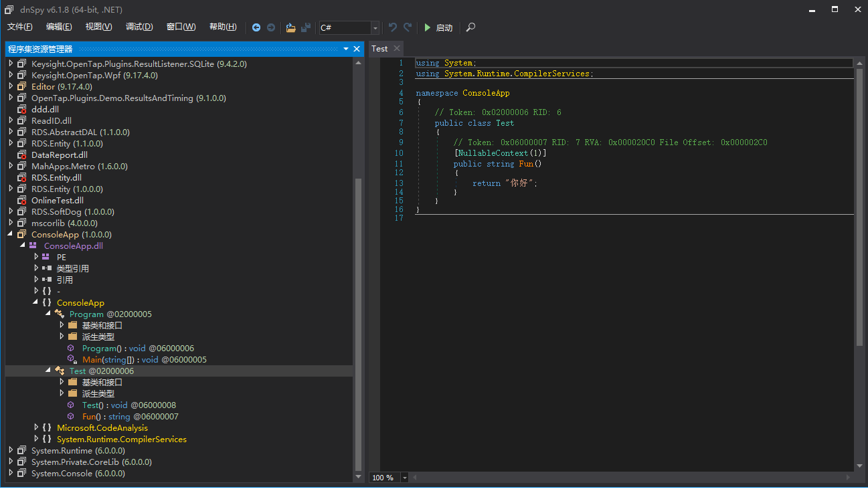Select OnlineTest.dll in the tree

coord(58,200)
